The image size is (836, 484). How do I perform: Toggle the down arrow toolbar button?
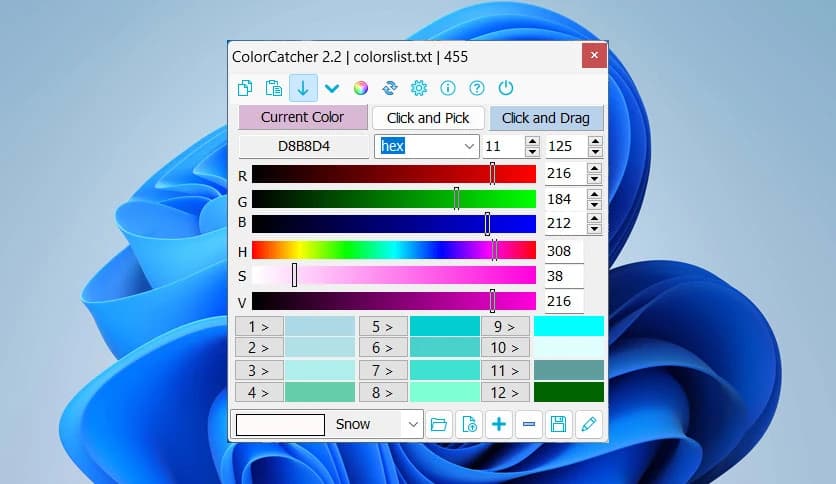[303, 88]
